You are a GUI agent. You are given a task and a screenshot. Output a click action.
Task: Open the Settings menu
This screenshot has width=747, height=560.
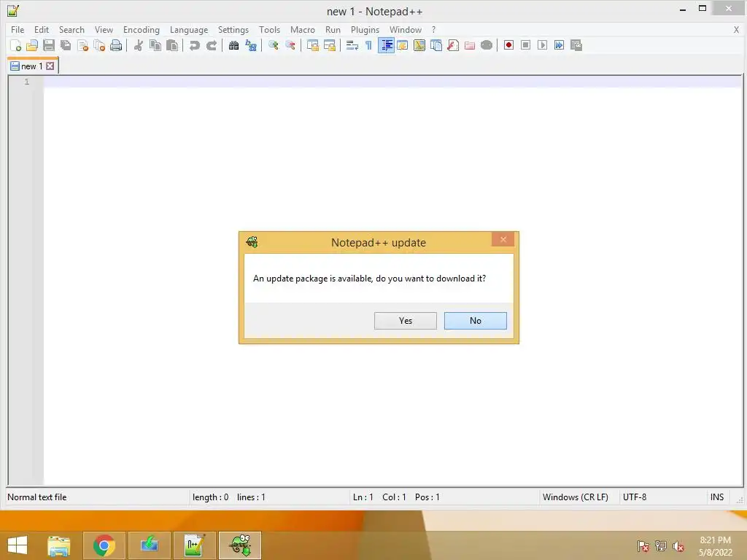coord(233,29)
